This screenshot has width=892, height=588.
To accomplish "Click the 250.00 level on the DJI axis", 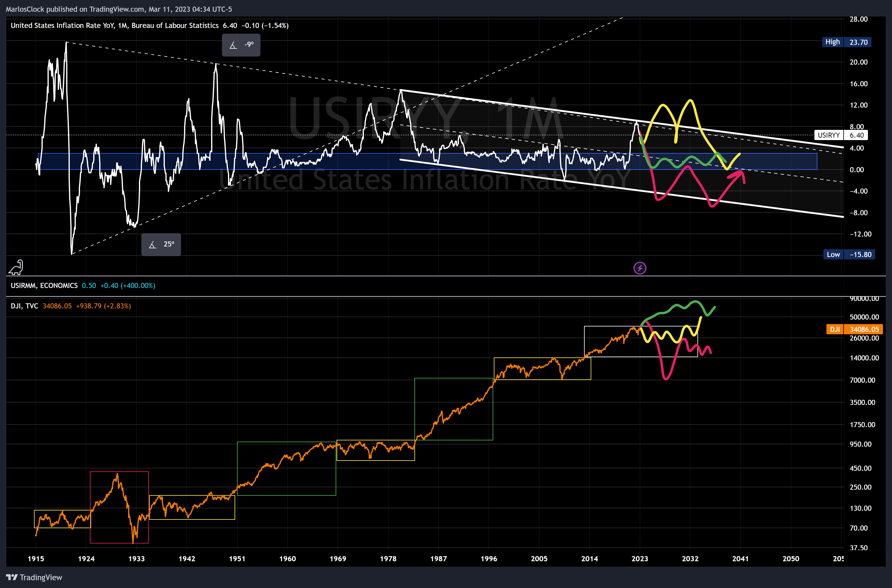I will (x=860, y=488).
